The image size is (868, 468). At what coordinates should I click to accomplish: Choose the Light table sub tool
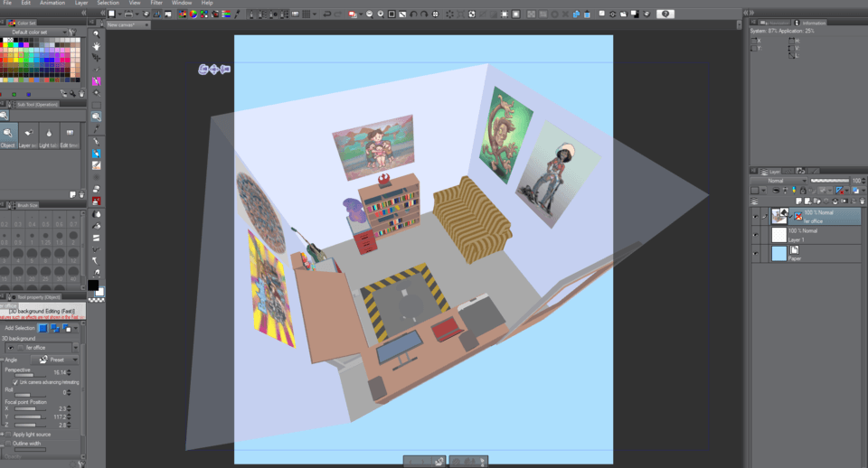click(49, 136)
